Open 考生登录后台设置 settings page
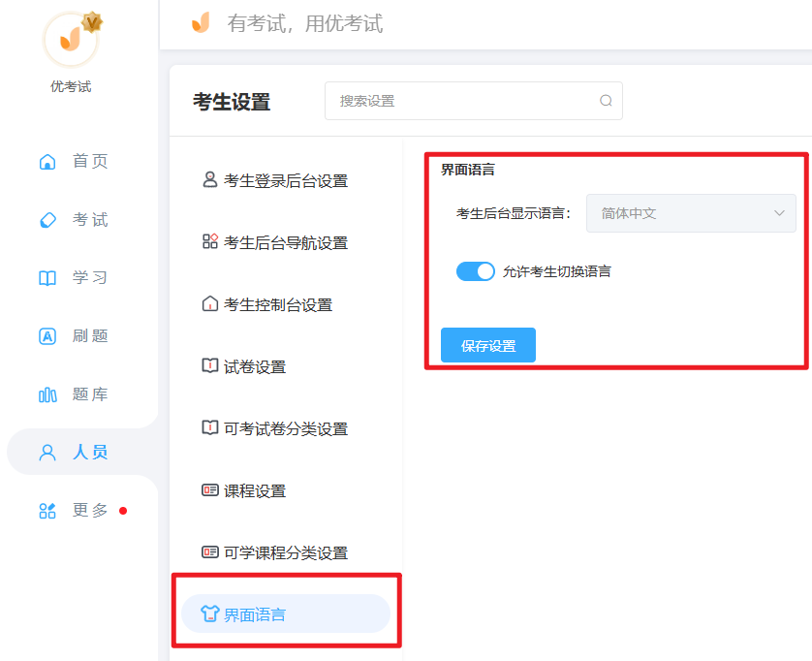Viewport: 812px width, 661px height. [x=286, y=181]
